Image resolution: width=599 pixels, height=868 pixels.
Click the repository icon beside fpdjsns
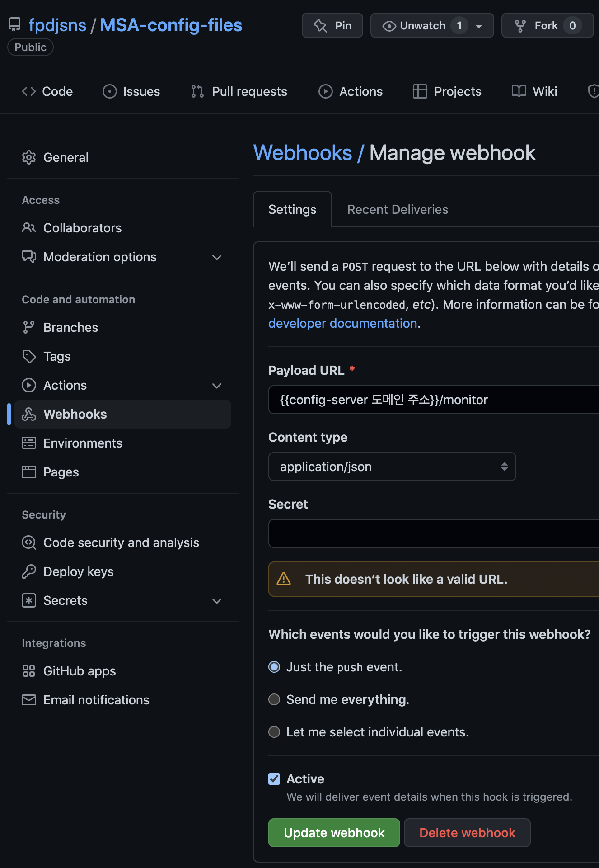pyautogui.click(x=14, y=25)
